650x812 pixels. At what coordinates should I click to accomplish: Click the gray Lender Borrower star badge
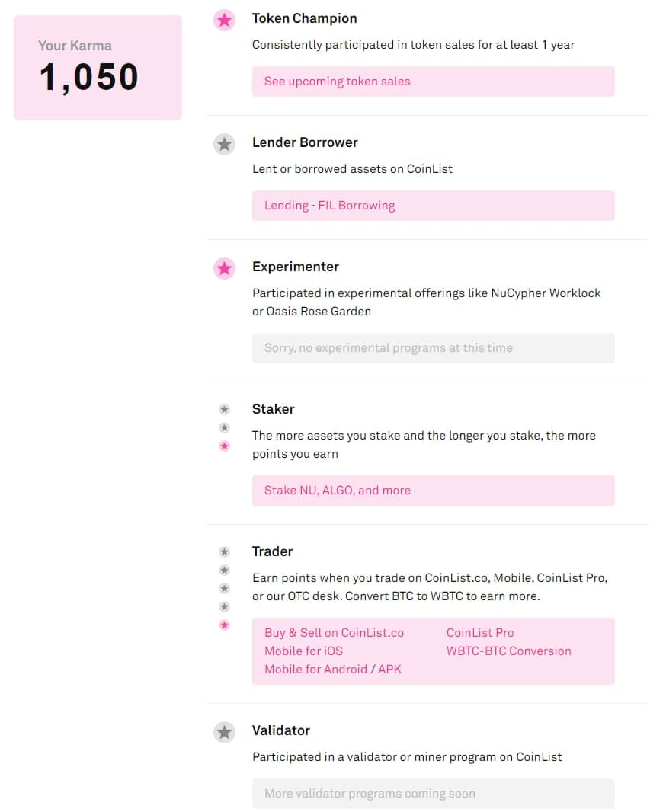click(224, 144)
